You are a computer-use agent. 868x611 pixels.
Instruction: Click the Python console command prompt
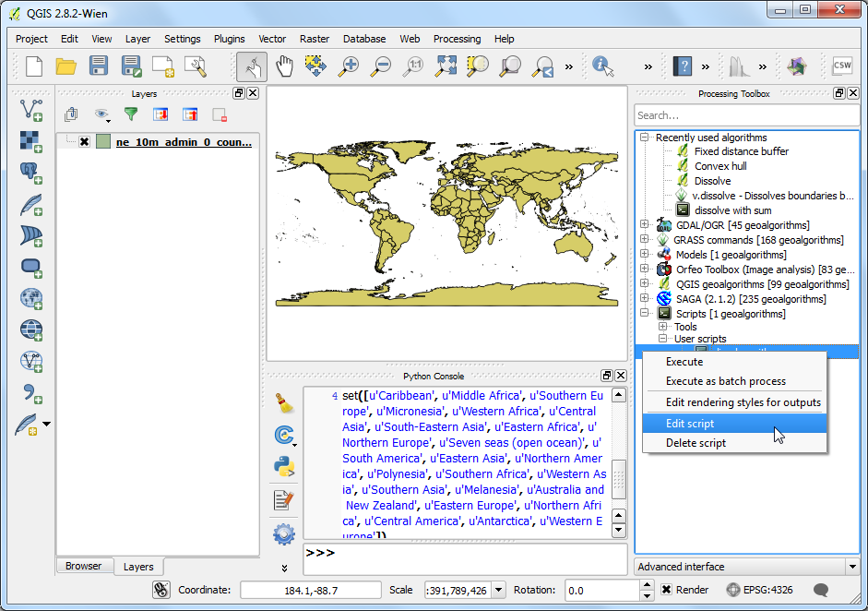(465, 559)
